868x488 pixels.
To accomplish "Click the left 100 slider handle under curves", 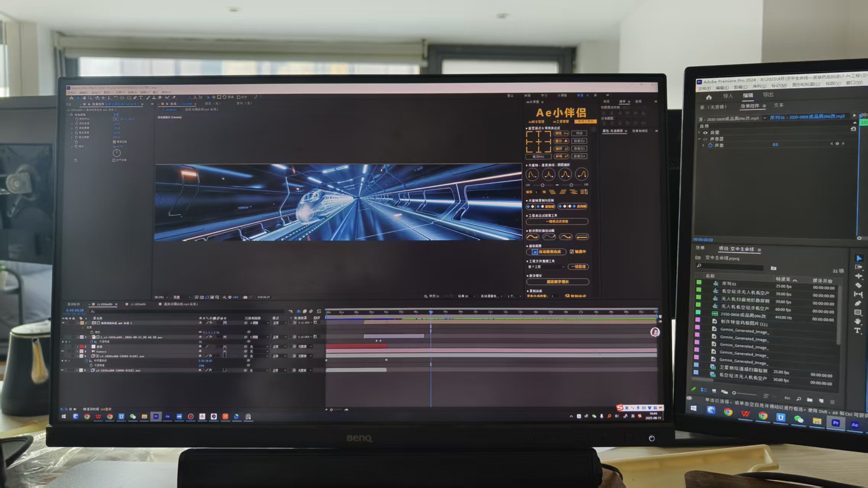I will tap(542, 185).
